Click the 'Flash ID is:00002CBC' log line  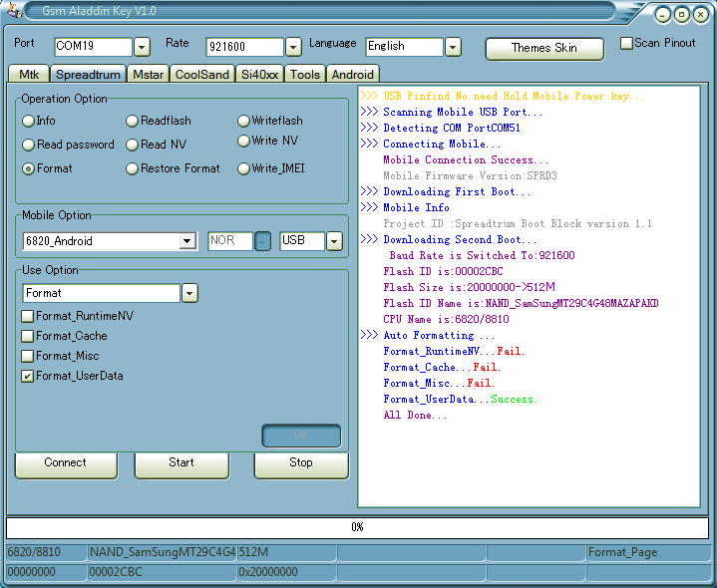click(x=443, y=271)
